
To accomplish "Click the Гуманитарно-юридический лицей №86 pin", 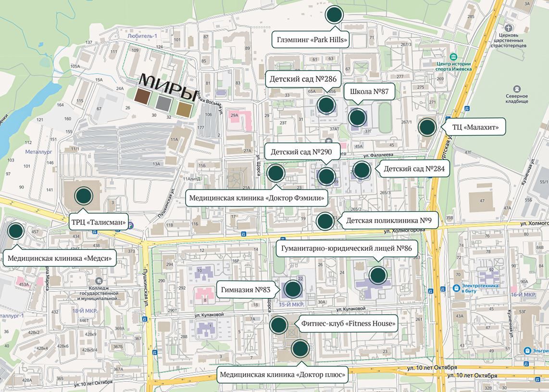I will click(378, 275).
